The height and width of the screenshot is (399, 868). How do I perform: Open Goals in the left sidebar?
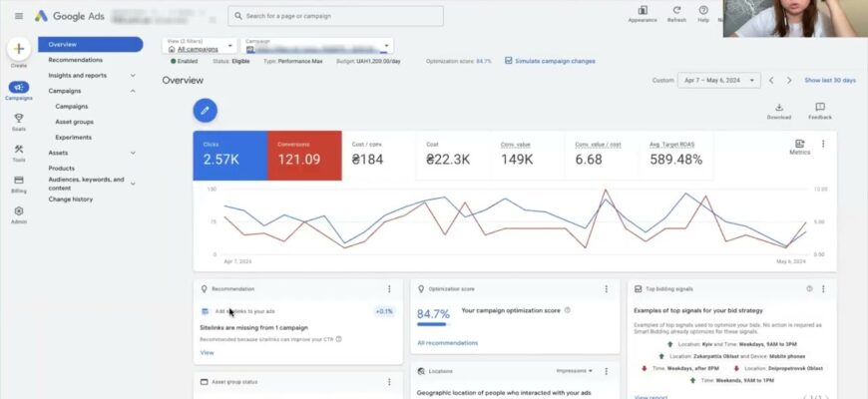coord(18,121)
